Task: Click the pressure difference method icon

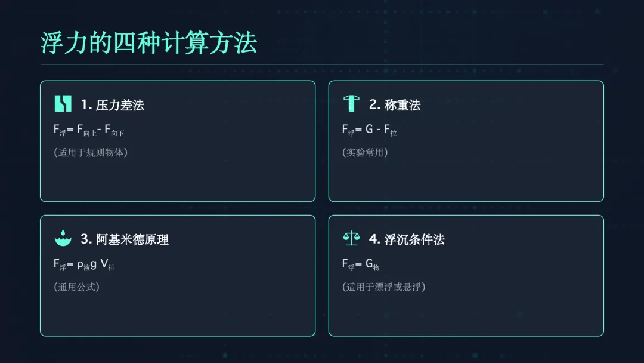Action: (63, 104)
